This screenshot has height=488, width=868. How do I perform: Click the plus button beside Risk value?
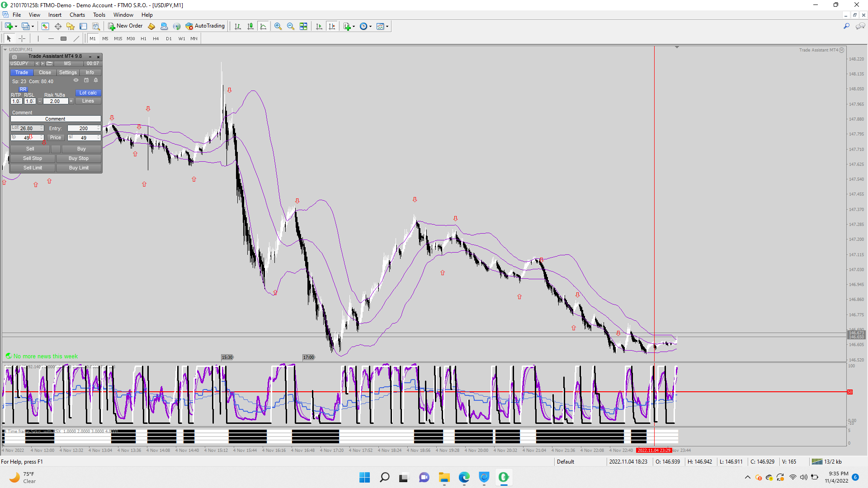coord(71,101)
